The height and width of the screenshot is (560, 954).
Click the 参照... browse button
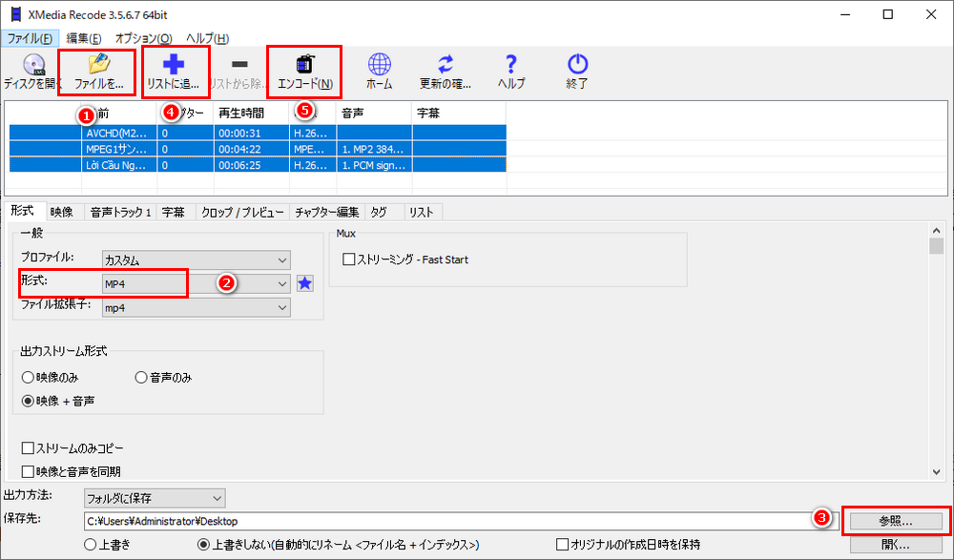[894, 522]
